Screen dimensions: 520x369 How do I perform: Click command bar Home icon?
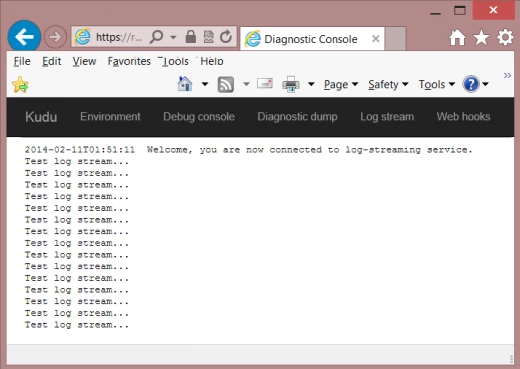pyautogui.click(x=185, y=84)
